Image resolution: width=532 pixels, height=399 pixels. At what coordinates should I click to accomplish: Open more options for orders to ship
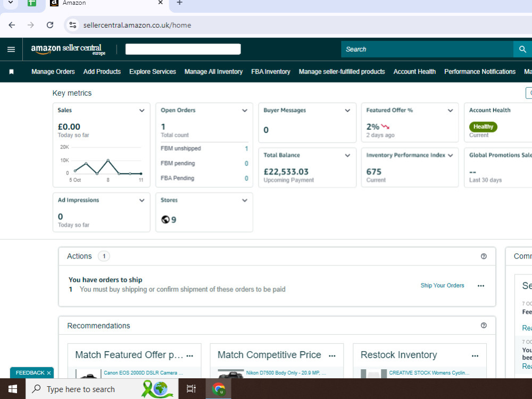[x=481, y=286]
